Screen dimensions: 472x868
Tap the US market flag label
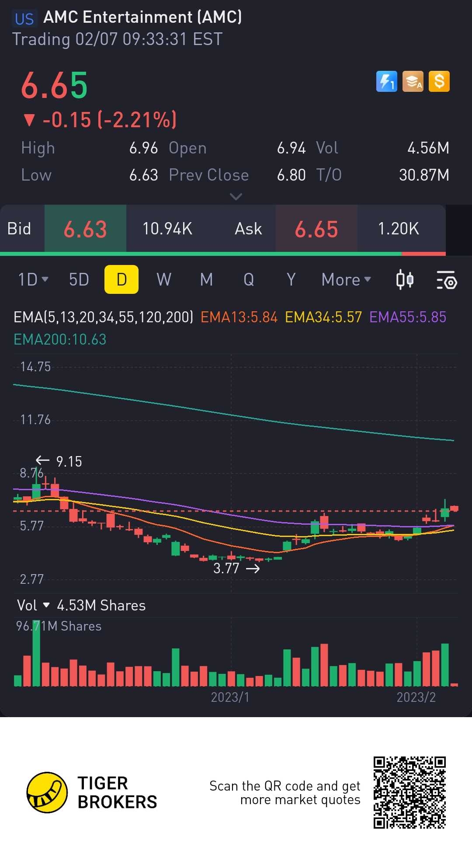24,19
